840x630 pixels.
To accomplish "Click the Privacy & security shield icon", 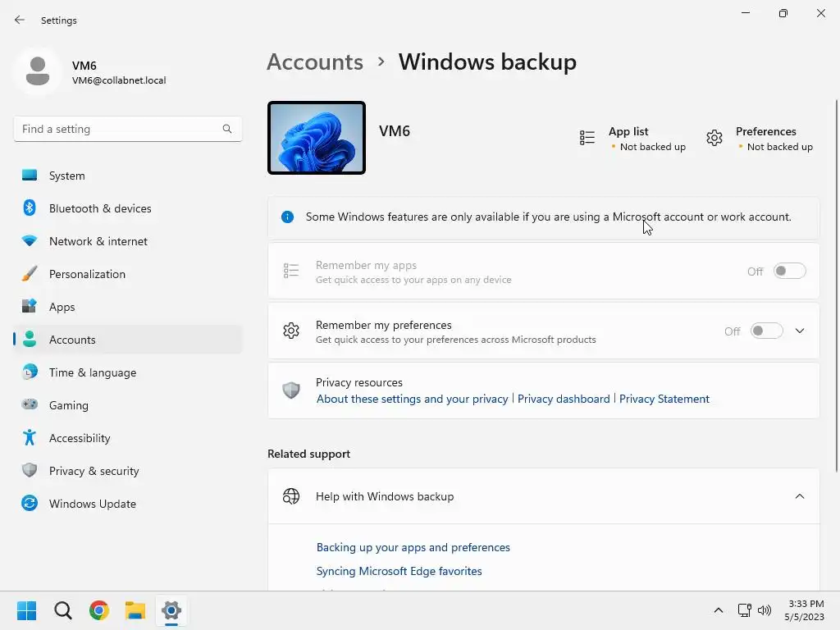I will [30, 470].
